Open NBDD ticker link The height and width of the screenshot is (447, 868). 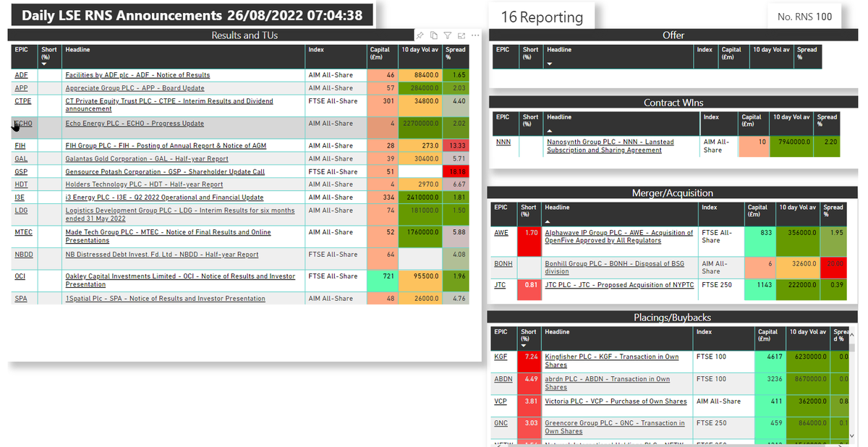[23, 255]
